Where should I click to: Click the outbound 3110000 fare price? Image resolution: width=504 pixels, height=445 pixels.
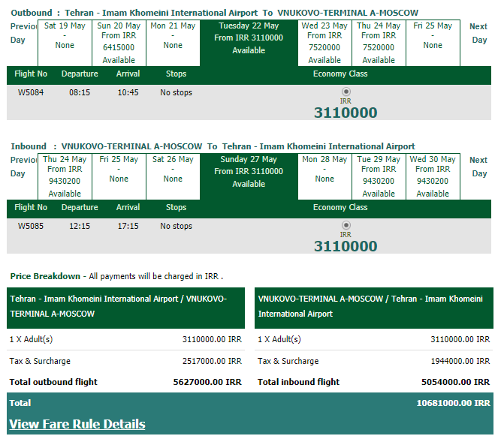[346, 113]
